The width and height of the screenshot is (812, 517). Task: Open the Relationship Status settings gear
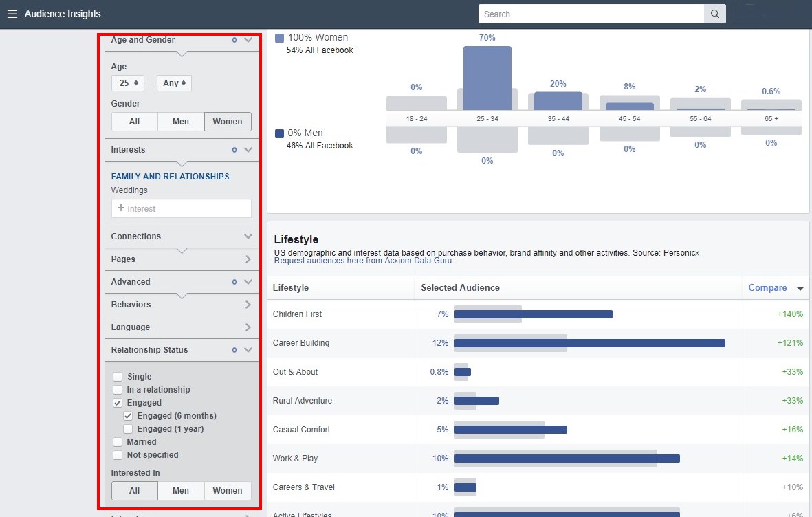coord(234,349)
